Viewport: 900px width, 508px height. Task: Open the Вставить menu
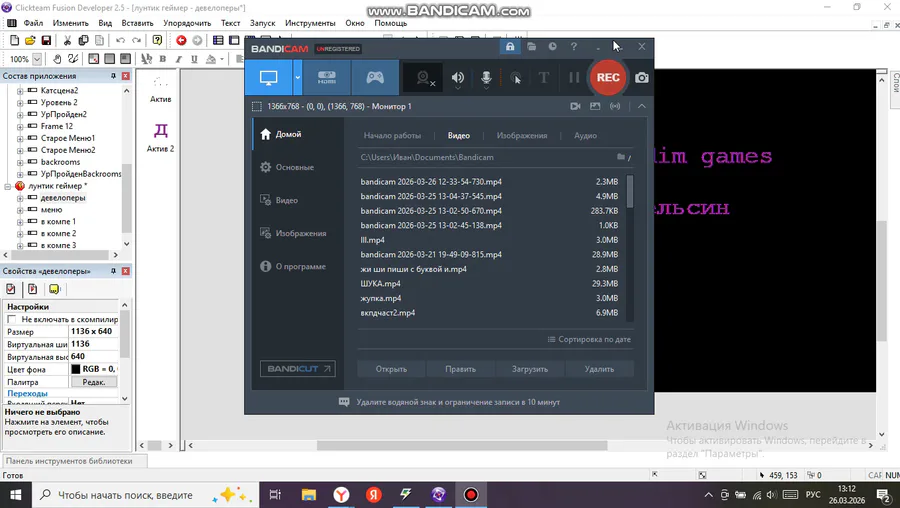137,23
